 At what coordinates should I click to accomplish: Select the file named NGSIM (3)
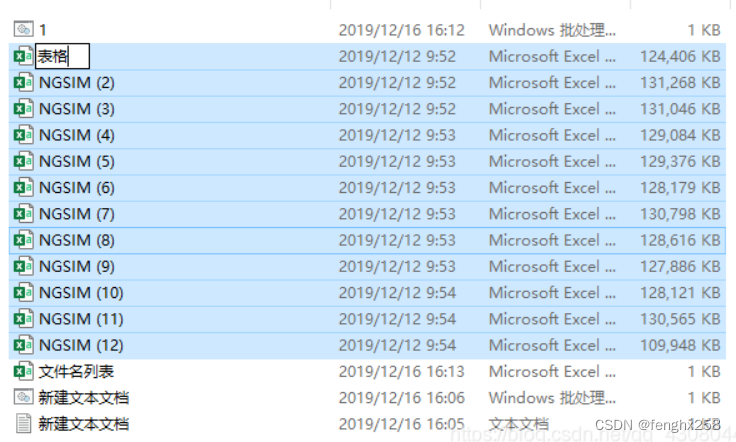pos(77,109)
